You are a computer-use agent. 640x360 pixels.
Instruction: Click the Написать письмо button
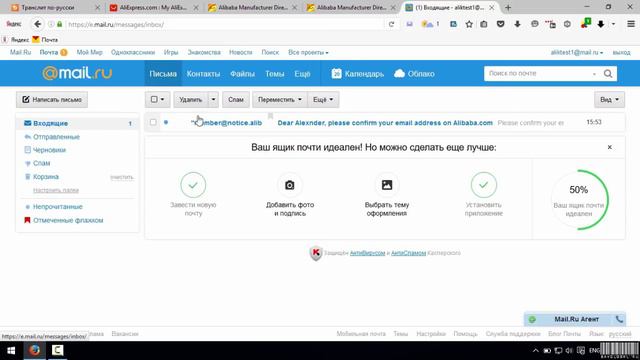(x=52, y=100)
